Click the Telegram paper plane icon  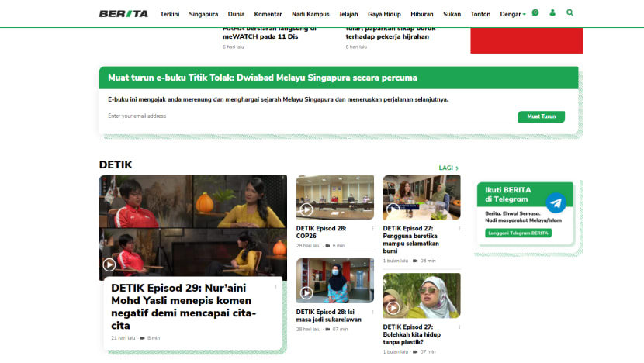pos(556,203)
